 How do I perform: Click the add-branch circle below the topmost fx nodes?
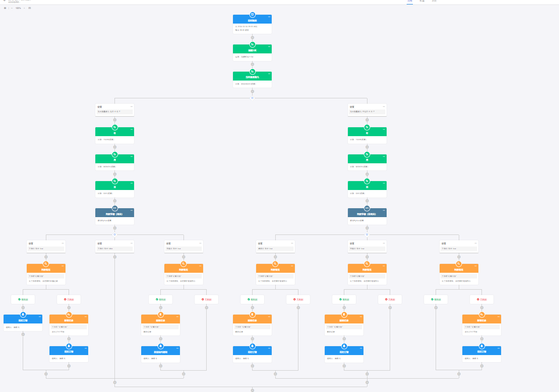252,98
